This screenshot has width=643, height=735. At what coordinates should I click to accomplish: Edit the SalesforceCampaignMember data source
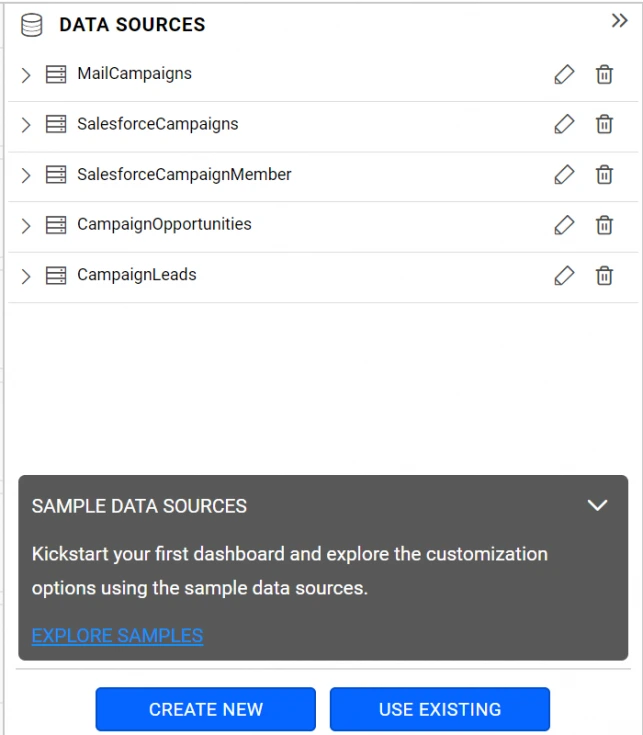tap(564, 175)
